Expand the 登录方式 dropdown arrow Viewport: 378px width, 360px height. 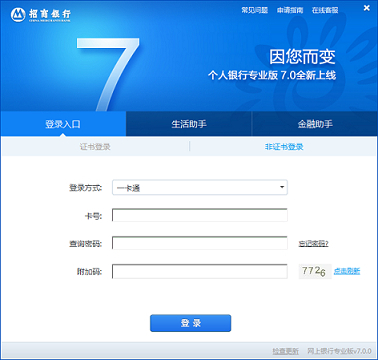[282, 187]
